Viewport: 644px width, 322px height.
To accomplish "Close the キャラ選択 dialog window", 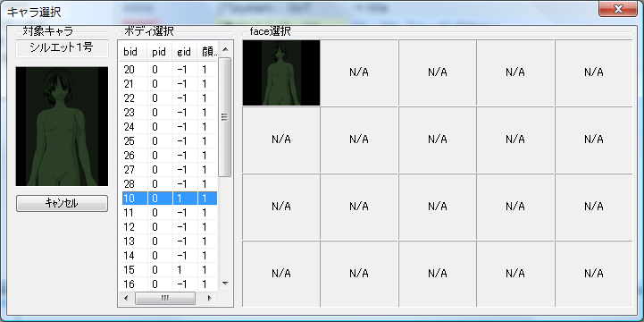I will click(618, 9).
